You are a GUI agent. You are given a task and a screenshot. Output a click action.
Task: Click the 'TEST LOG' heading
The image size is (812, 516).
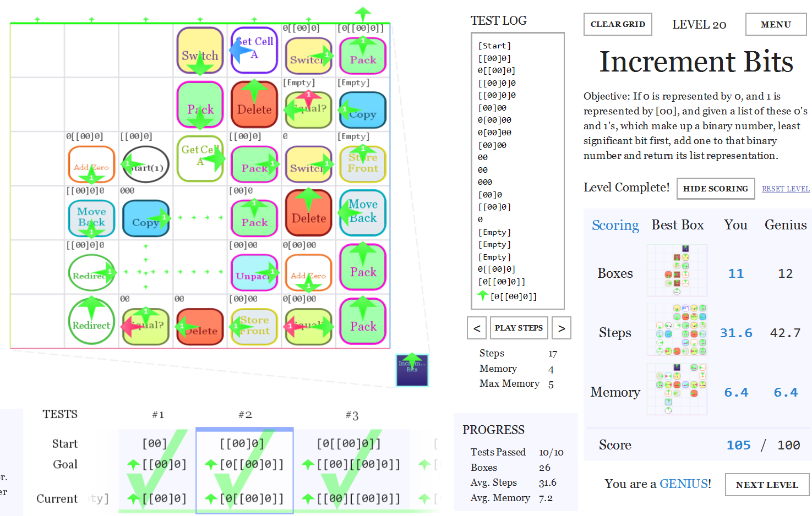(499, 21)
